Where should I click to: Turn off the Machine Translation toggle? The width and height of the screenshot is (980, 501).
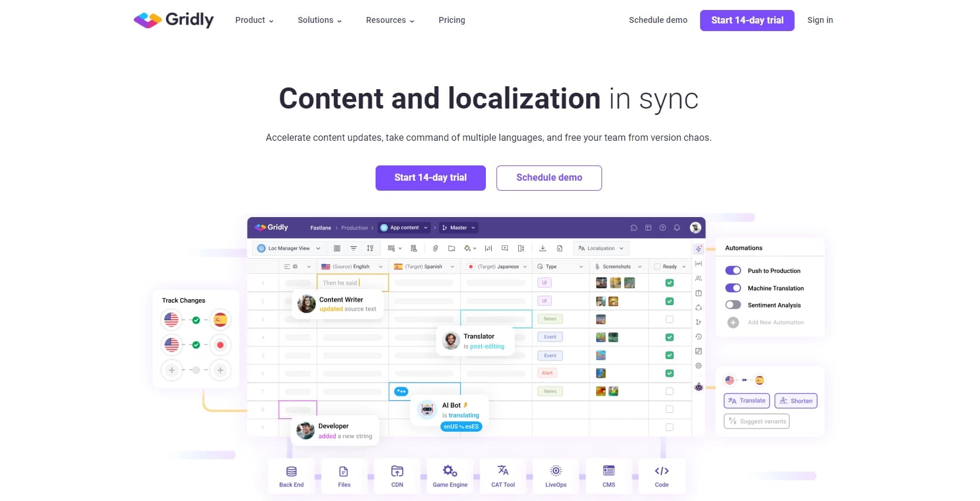tap(733, 288)
